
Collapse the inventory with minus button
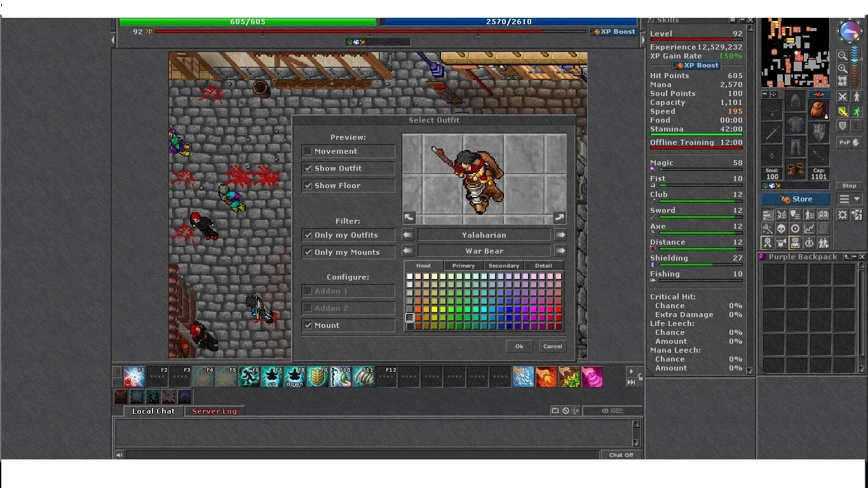pos(765,93)
